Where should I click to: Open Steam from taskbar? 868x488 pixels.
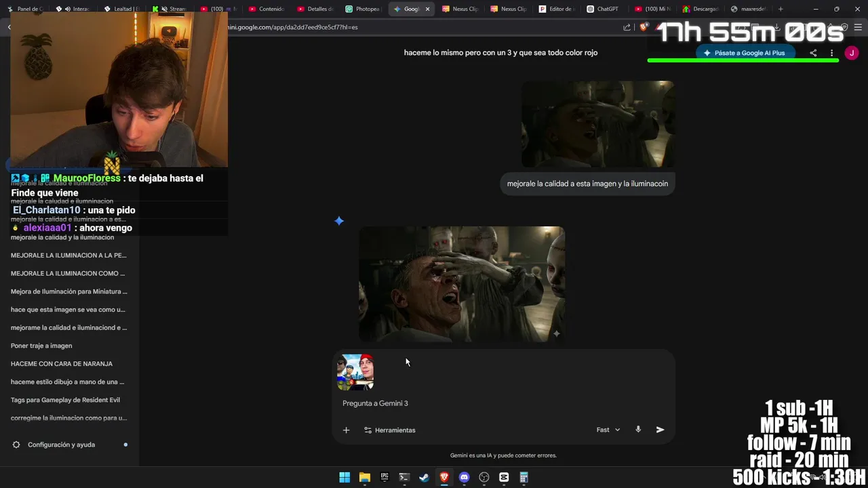pyautogui.click(x=424, y=477)
